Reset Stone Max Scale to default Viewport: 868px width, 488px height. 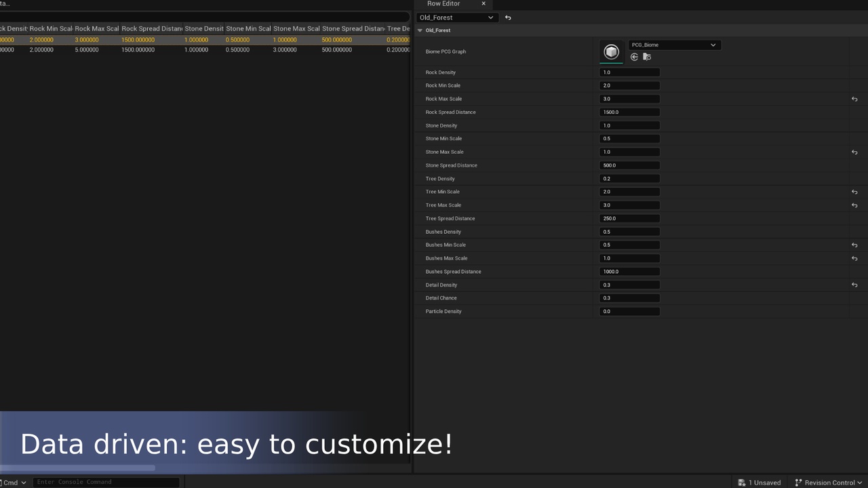point(854,152)
